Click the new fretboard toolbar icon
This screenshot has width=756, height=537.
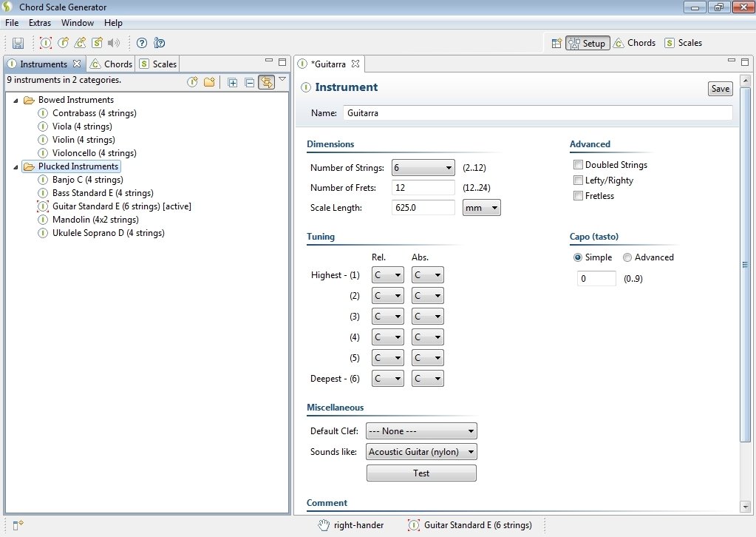(x=63, y=43)
